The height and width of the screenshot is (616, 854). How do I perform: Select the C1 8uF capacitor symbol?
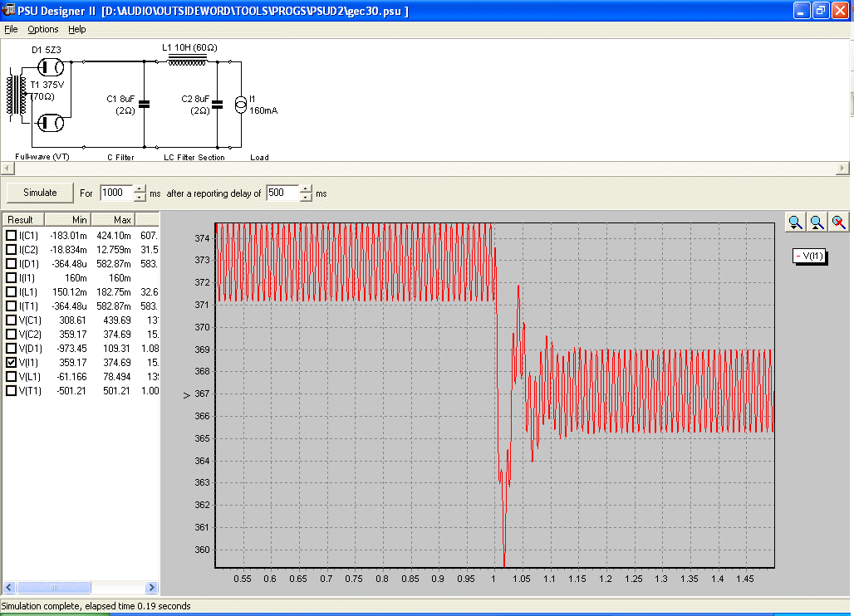tap(145, 104)
